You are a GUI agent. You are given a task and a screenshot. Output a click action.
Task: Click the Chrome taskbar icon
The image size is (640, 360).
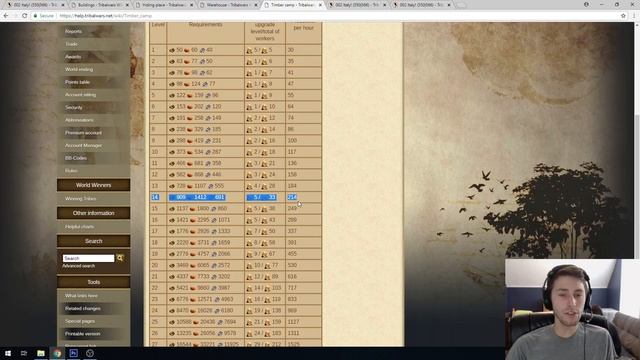(57, 353)
